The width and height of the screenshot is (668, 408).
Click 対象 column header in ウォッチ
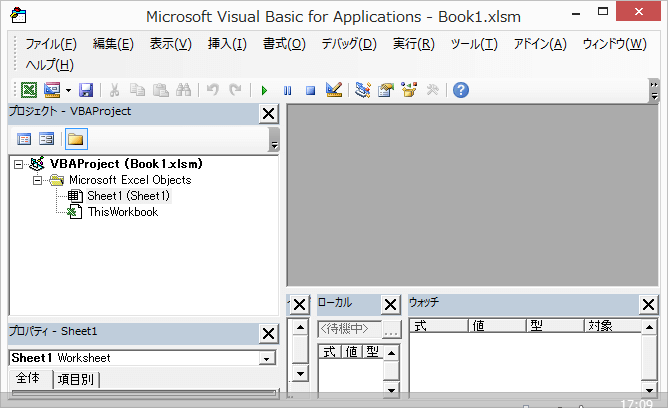[613, 326]
